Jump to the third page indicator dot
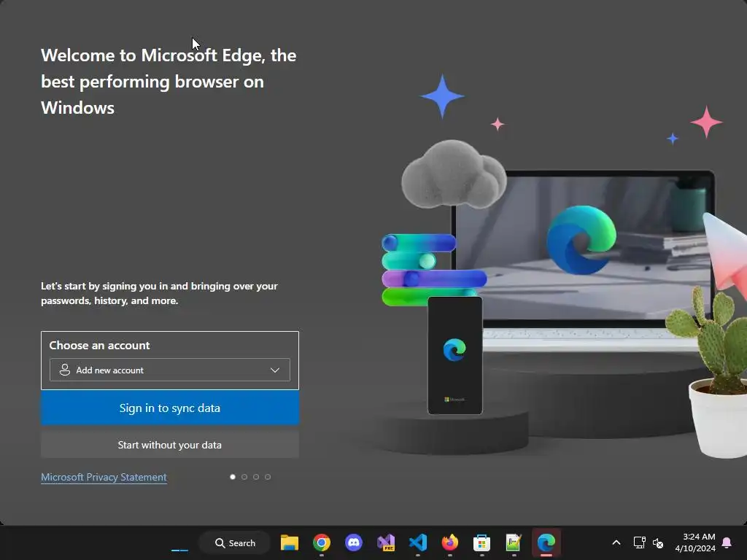Image resolution: width=747 pixels, height=560 pixels. (x=256, y=477)
